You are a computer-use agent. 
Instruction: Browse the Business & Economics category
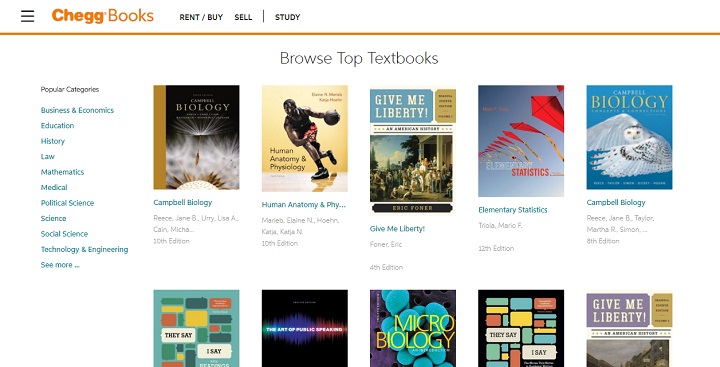(x=77, y=110)
